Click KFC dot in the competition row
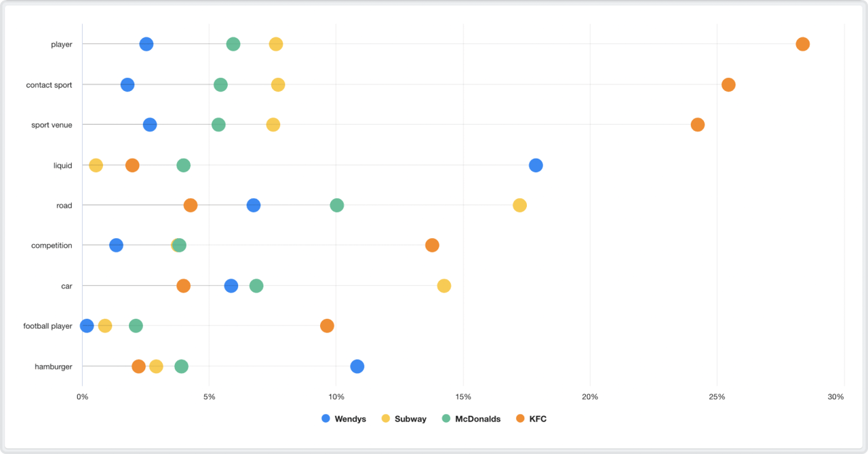 (432, 245)
